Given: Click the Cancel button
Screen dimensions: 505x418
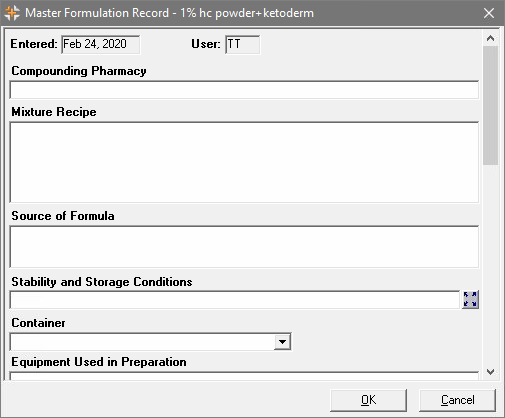Looking at the screenshot, I should pos(457,400).
